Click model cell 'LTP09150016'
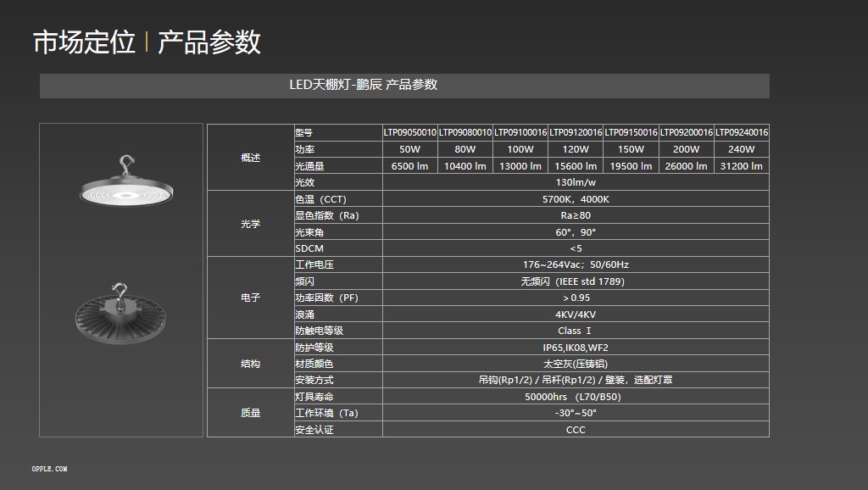Image resolution: width=868 pixels, height=490 pixels. pyautogui.click(x=631, y=133)
